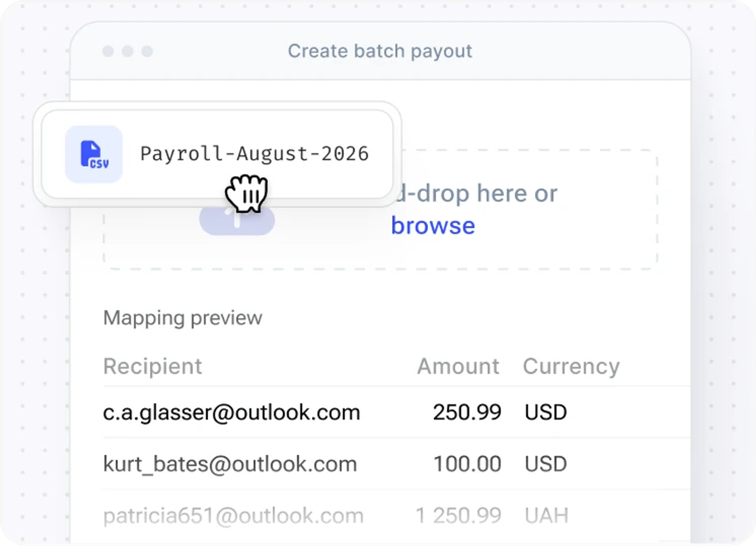The height and width of the screenshot is (546, 756).
Task: Click the upload arrow button
Action: (237, 220)
